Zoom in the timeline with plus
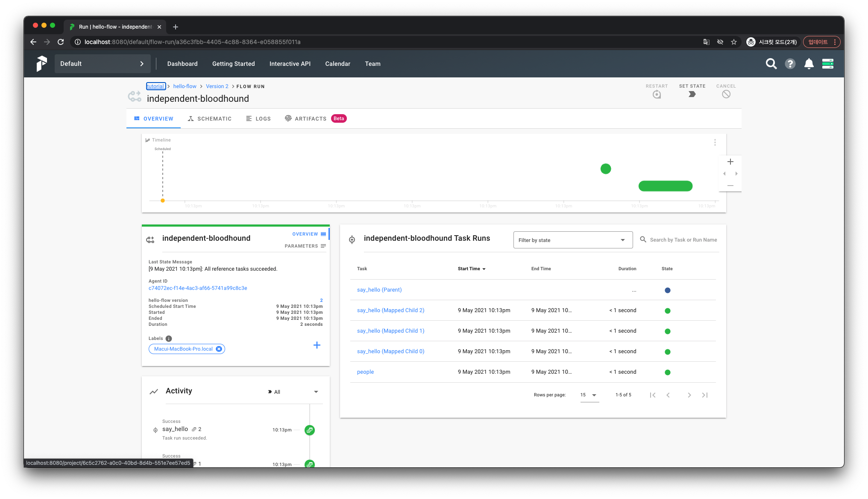This screenshot has width=868, height=499. pyautogui.click(x=730, y=162)
